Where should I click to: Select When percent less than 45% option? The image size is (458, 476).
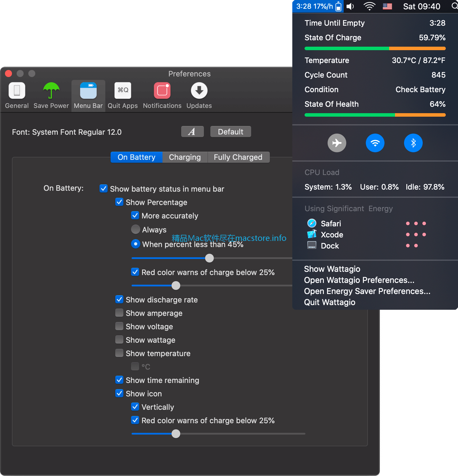click(136, 244)
